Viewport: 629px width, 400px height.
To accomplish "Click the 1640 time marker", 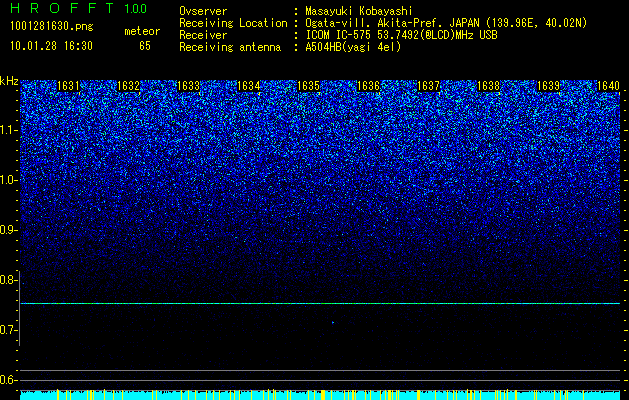I will coord(609,86).
